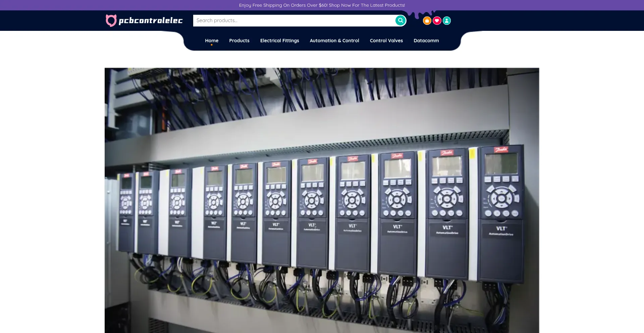Viewport: 644px width, 333px height.
Task: Click the free shipping promo banner text
Action: pos(322,5)
